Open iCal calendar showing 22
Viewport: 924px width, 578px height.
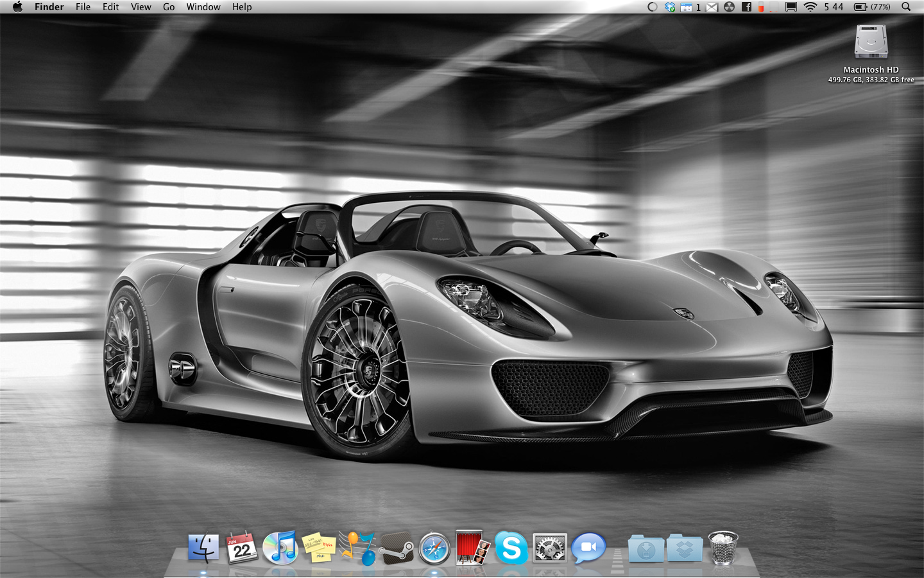click(242, 548)
